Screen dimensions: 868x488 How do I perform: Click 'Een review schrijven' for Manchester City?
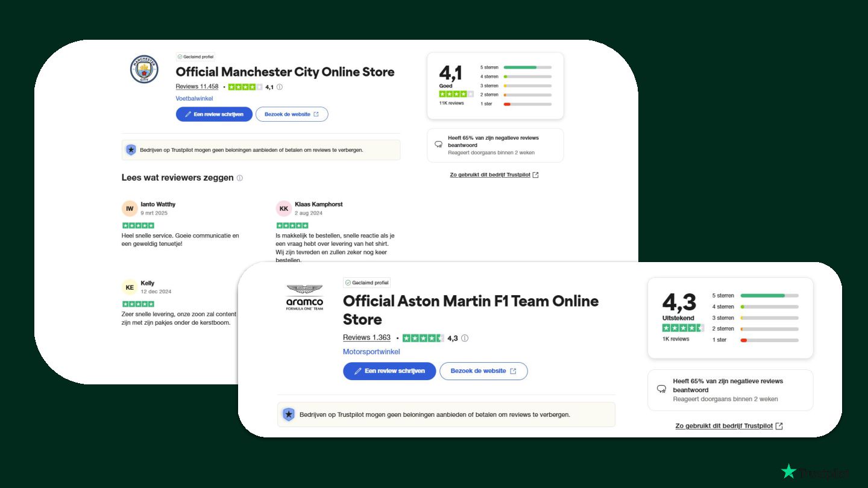pyautogui.click(x=214, y=114)
